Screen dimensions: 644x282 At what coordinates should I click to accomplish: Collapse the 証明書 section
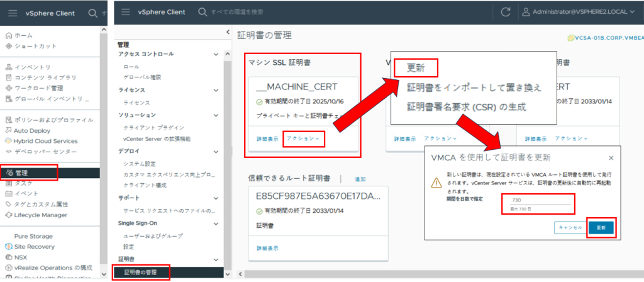216,260
